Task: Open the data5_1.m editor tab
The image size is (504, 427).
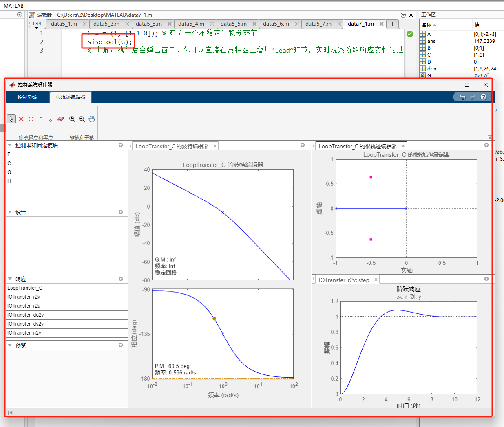Action: tap(64, 24)
